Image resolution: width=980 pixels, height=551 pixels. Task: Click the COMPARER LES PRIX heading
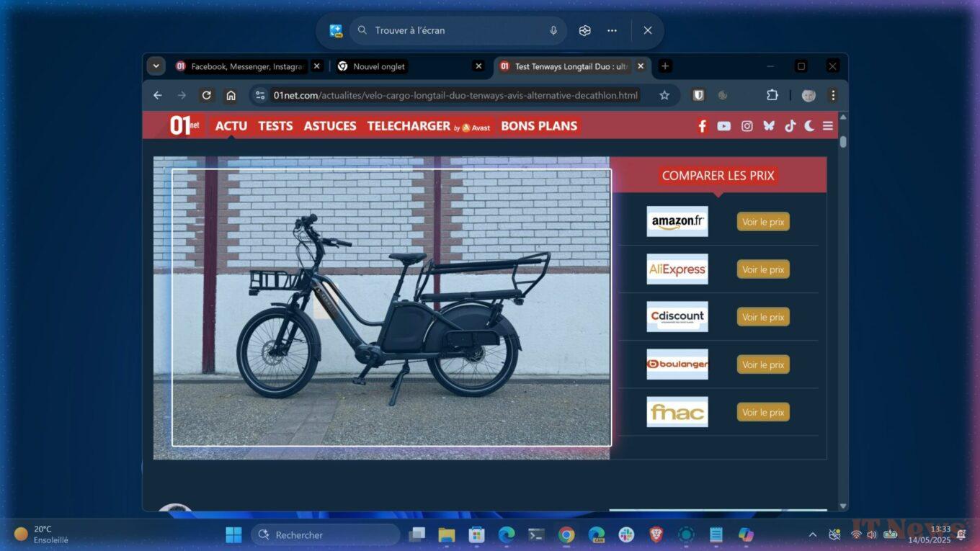[x=718, y=175]
